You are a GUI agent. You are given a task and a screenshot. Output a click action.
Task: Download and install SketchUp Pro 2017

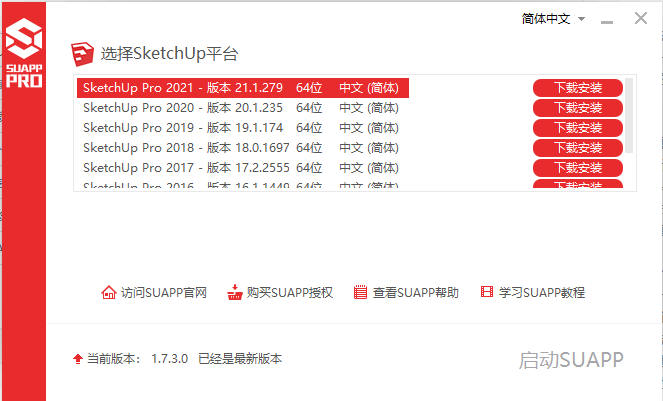tap(577, 167)
